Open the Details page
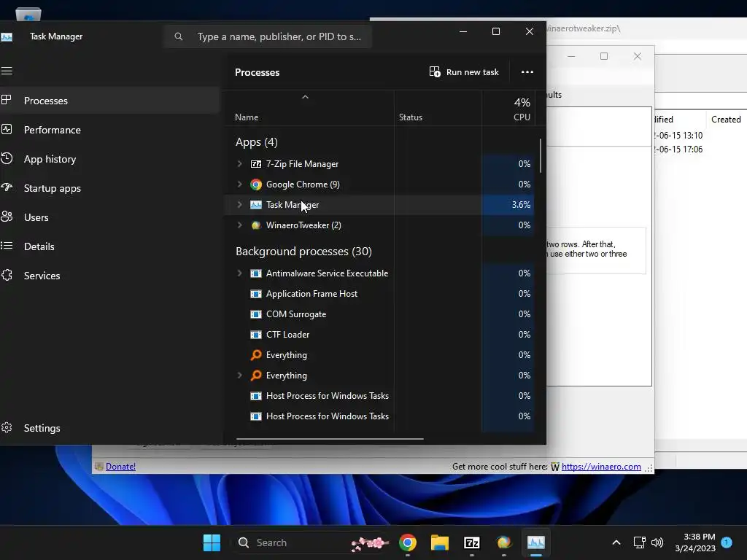Screen dimensions: 747x560 pyautogui.click(x=109, y=246)
